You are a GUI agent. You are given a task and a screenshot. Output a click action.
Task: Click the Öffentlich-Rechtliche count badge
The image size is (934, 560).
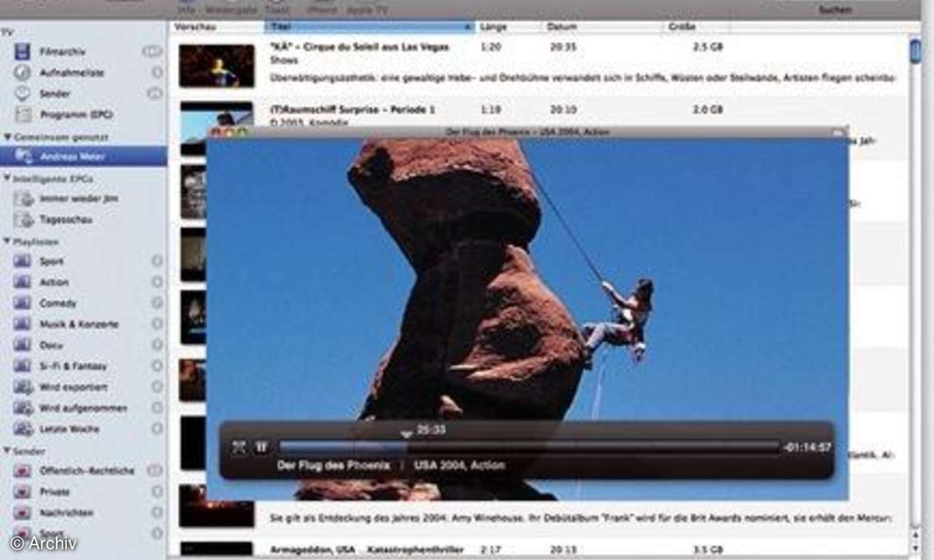pyautogui.click(x=155, y=470)
